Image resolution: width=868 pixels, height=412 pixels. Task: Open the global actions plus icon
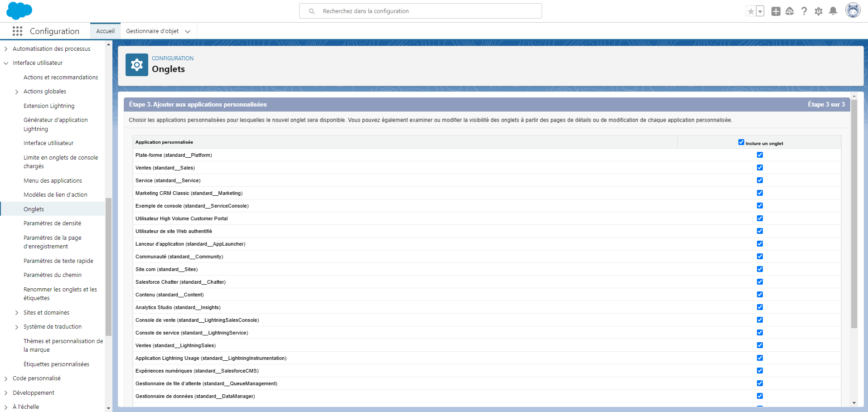click(x=776, y=11)
